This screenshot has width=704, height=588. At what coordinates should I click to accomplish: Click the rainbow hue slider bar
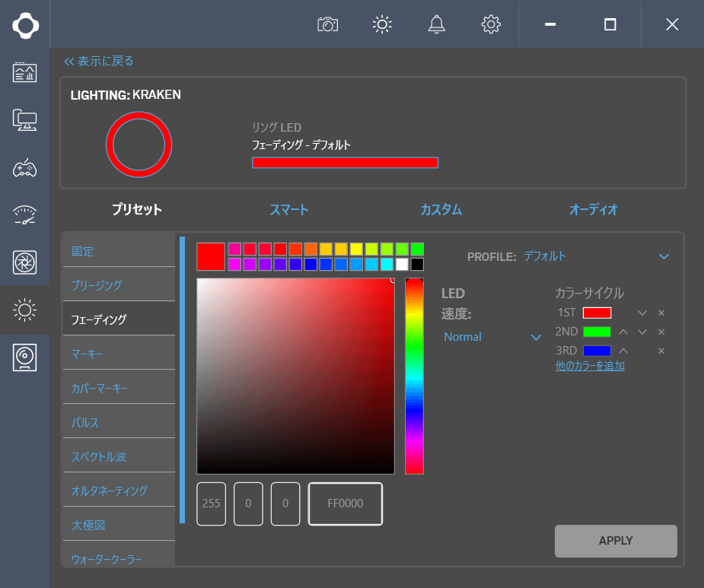coord(414,376)
